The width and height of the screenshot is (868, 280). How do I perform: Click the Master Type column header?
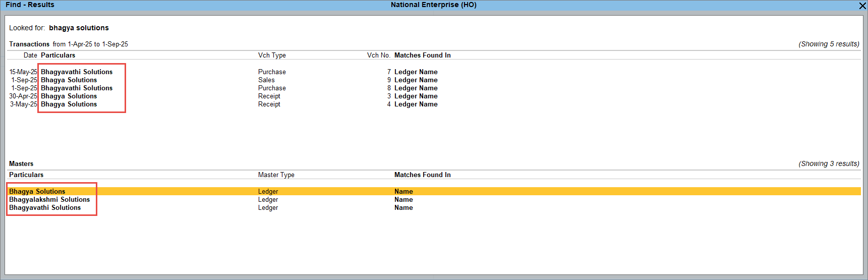click(x=276, y=175)
